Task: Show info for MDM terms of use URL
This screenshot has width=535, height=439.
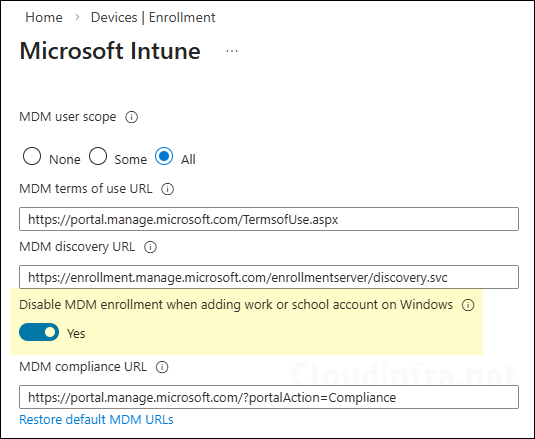Action: [168, 189]
